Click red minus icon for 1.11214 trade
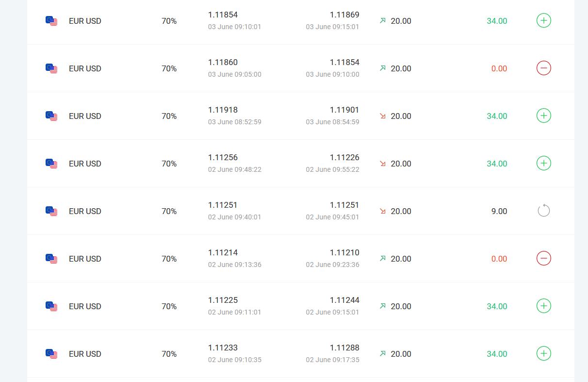This screenshot has width=588, height=382. pos(544,258)
